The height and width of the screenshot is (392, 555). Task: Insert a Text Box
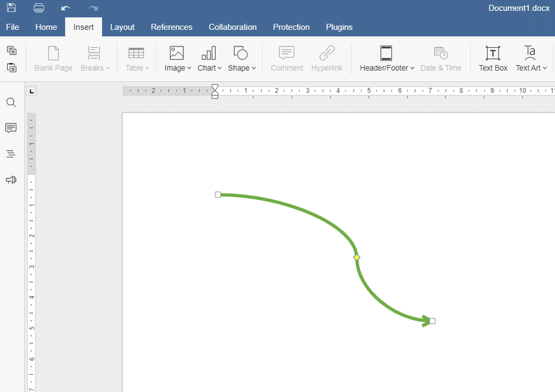tap(493, 59)
